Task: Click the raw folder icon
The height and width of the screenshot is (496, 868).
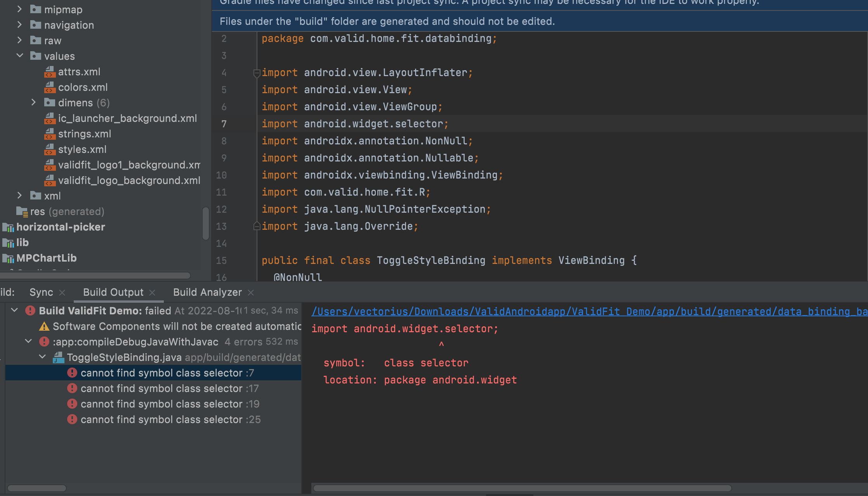Action: [x=36, y=40]
